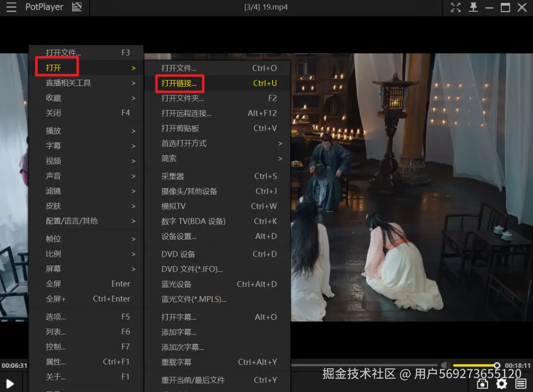This screenshot has height=392, width=533.
Task: Show the playlist panel icon
Action: pyautogui.click(x=521, y=384)
